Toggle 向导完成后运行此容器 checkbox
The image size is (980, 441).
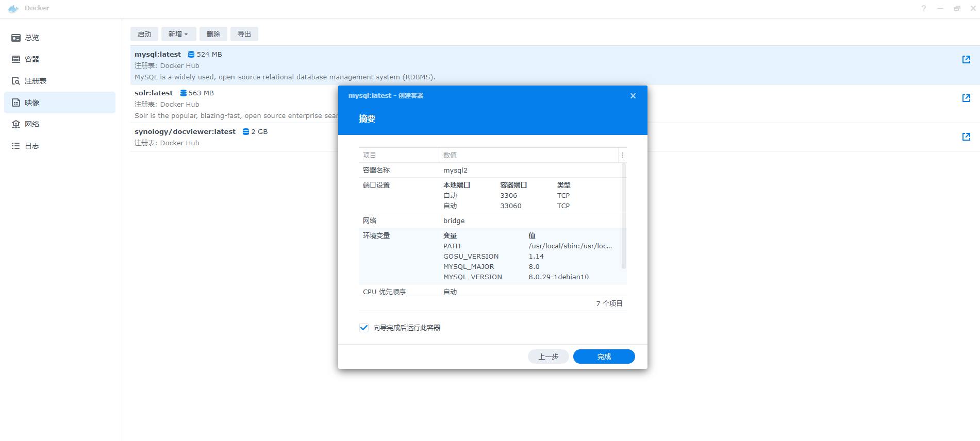click(364, 328)
